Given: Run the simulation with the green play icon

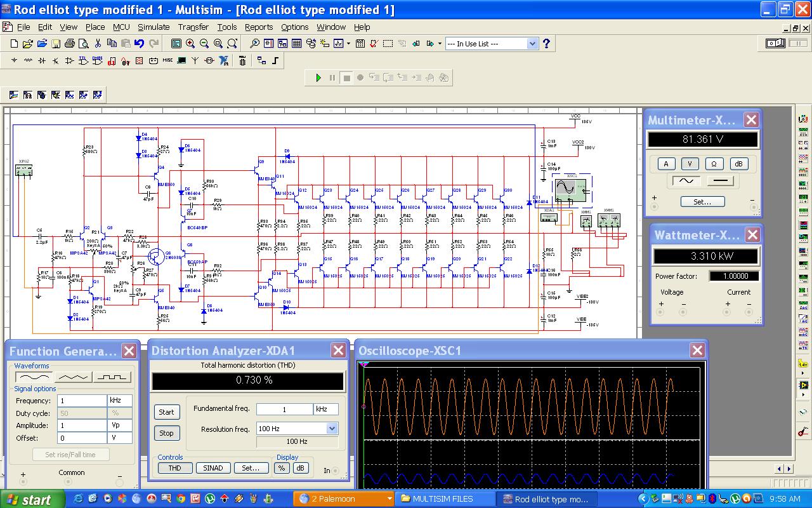Looking at the screenshot, I should [318, 77].
